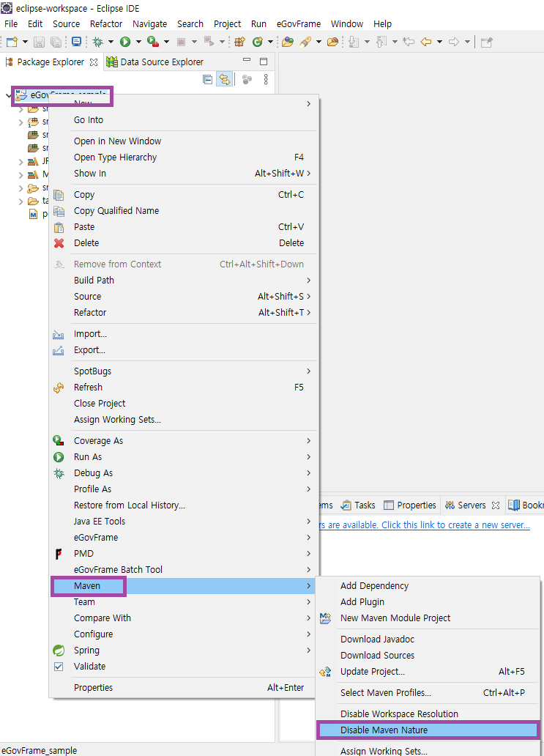Click the New Java Class toolbar icon
The height and width of the screenshot is (756, 544).
click(x=258, y=42)
